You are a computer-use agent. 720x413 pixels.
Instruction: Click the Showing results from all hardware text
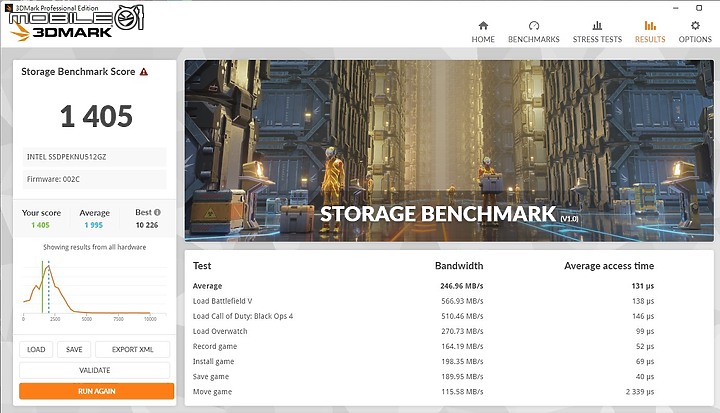95,247
